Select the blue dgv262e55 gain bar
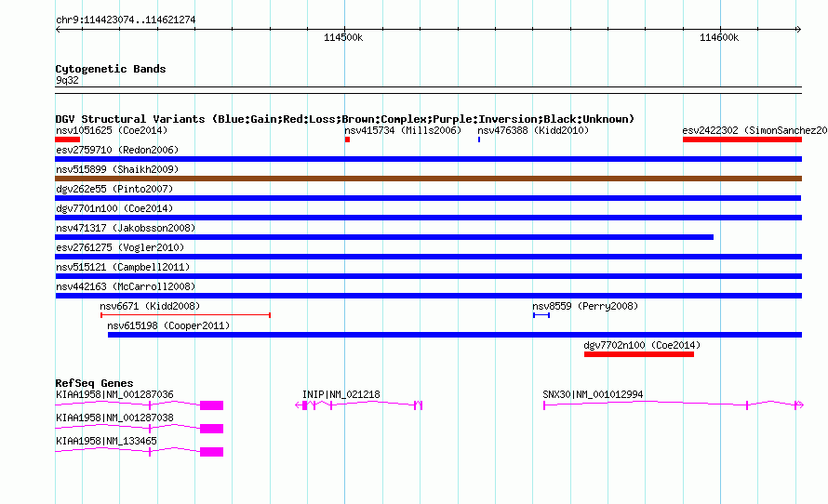Viewport: 828px width, 504px height. [x=428, y=198]
